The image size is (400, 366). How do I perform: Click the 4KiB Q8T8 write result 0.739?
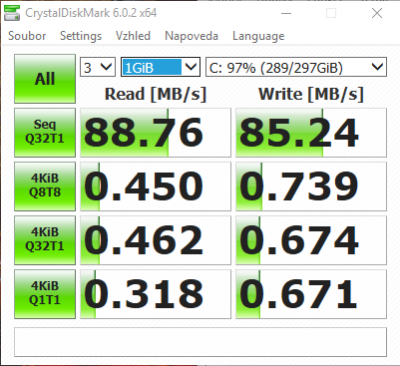[311, 186]
